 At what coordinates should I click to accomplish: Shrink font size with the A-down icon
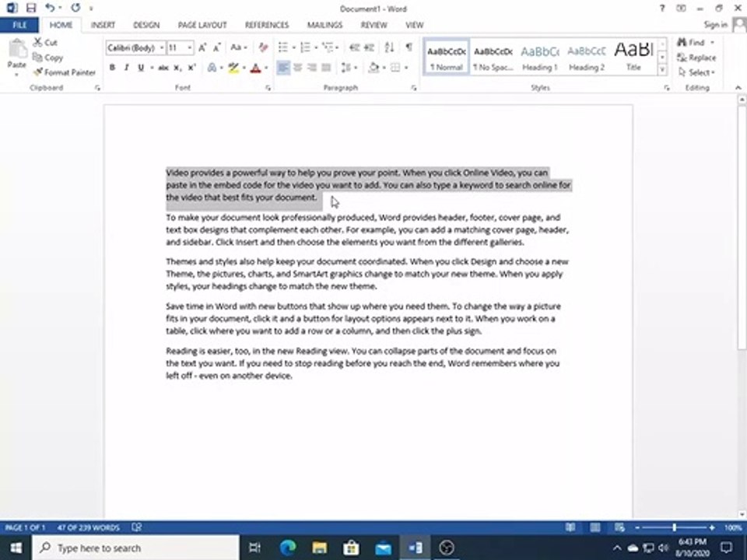pyautogui.click(x=217, y=47)
